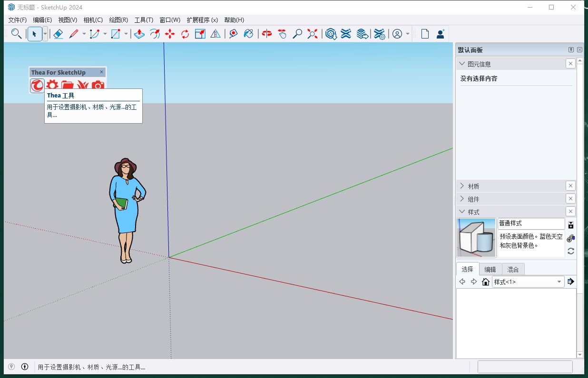Select the Orbit camera tool
Screen dimensions: 588x378
267,34
